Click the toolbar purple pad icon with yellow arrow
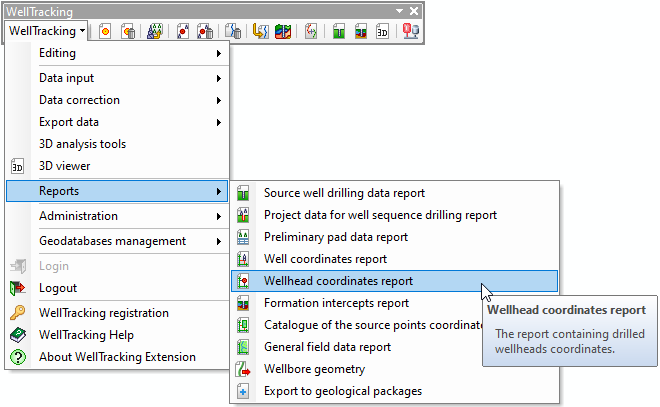The height and width of the screenshot is (407, 660). tap(154, 31)
